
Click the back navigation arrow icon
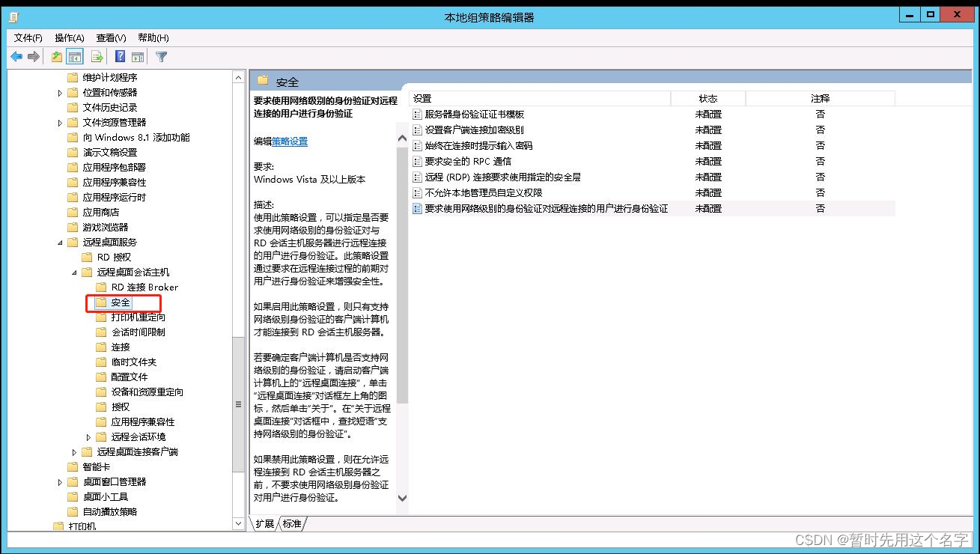point(16,56)
